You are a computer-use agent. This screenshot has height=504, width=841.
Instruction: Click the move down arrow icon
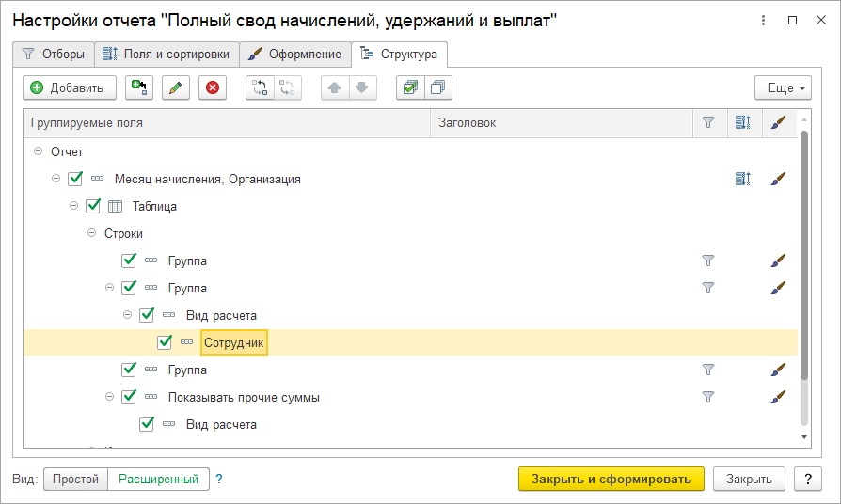[x=361, y=87]
